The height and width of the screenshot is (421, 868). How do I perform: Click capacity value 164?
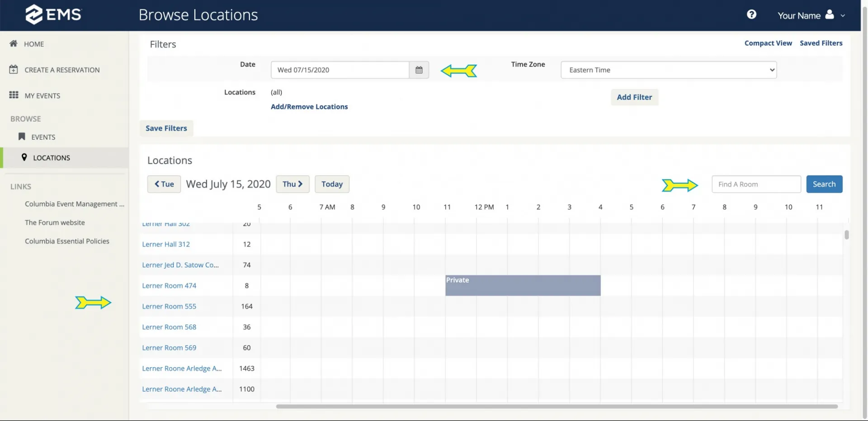(x=247, y=306)
